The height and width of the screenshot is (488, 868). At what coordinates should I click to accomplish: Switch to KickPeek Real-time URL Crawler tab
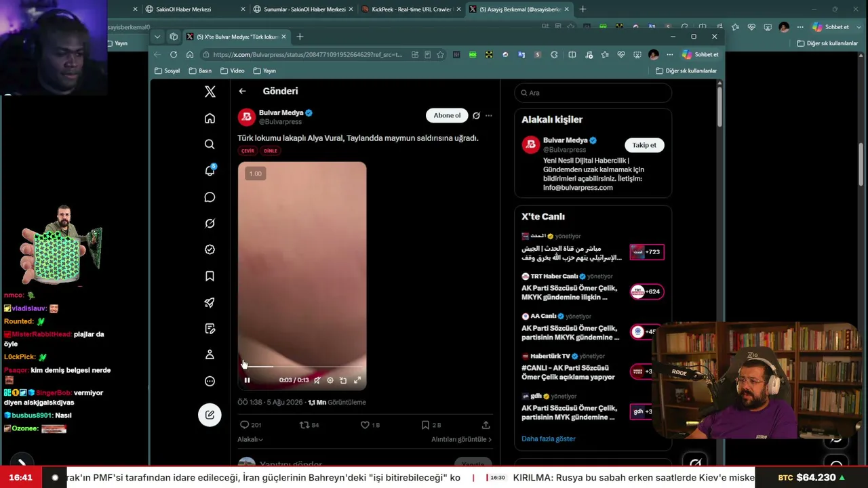pos(412,9)
